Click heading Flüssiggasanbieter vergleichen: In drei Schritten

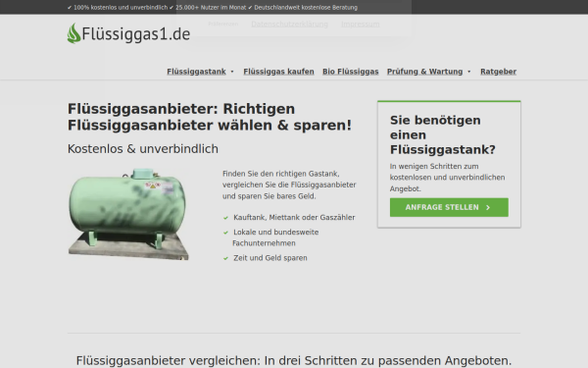tap(294, 360)
